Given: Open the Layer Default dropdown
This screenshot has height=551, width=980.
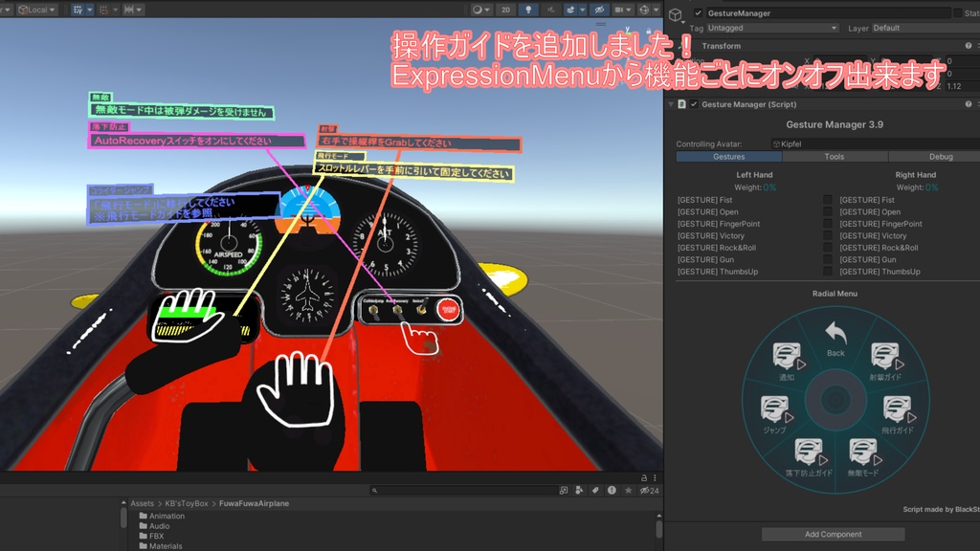Looking at the screenshot, I should click(x=925, y=28).
